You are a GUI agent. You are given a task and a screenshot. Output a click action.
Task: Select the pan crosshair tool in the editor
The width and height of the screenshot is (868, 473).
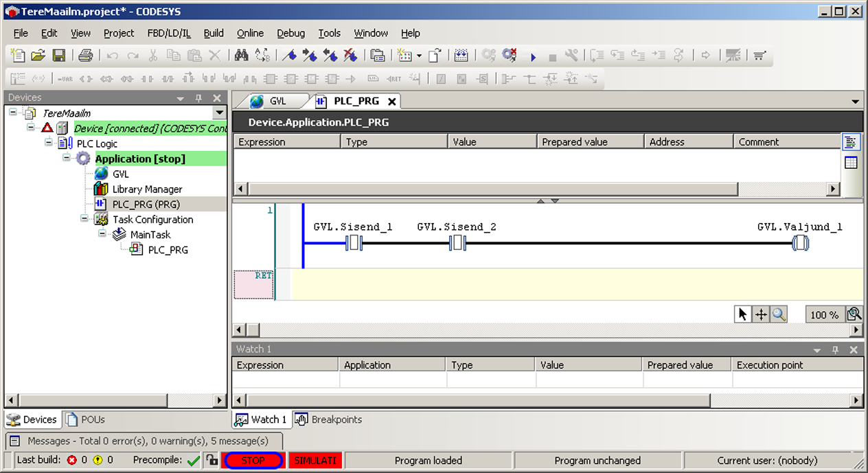(x=761, y=314)
